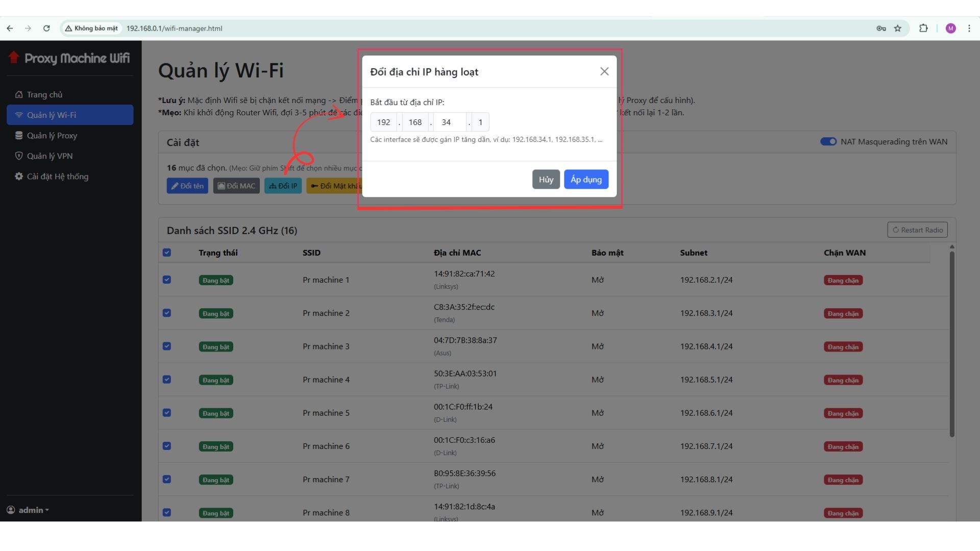The height and width of the screenshot is (551, 980).
Task: Click the Restart Radio button
Action: 917,230
